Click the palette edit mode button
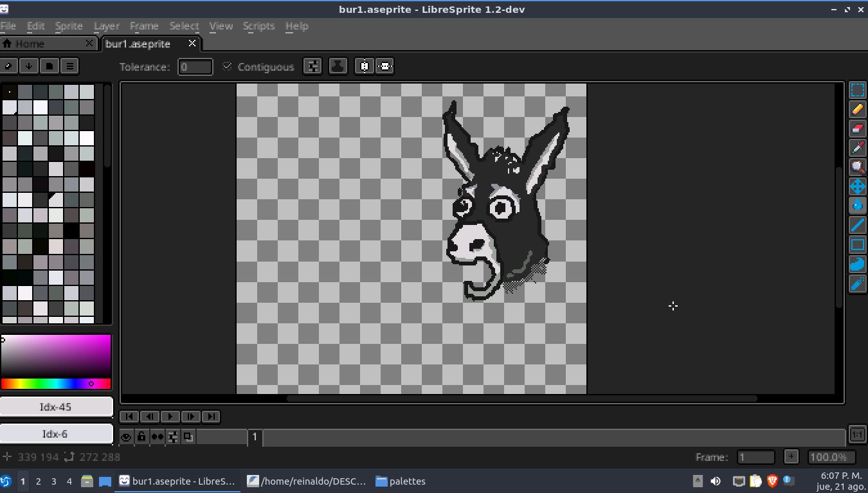868x493 pixels. point(8,66)
